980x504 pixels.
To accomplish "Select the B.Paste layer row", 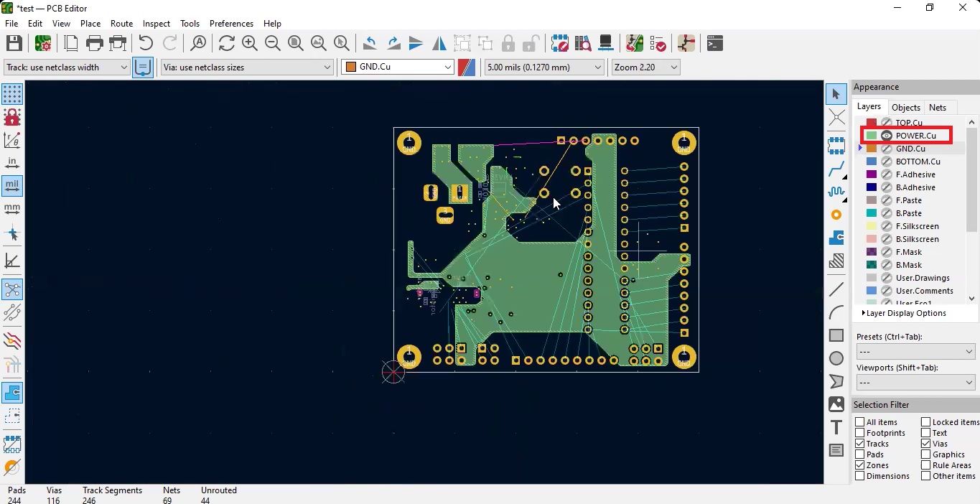I will (910, 213).
